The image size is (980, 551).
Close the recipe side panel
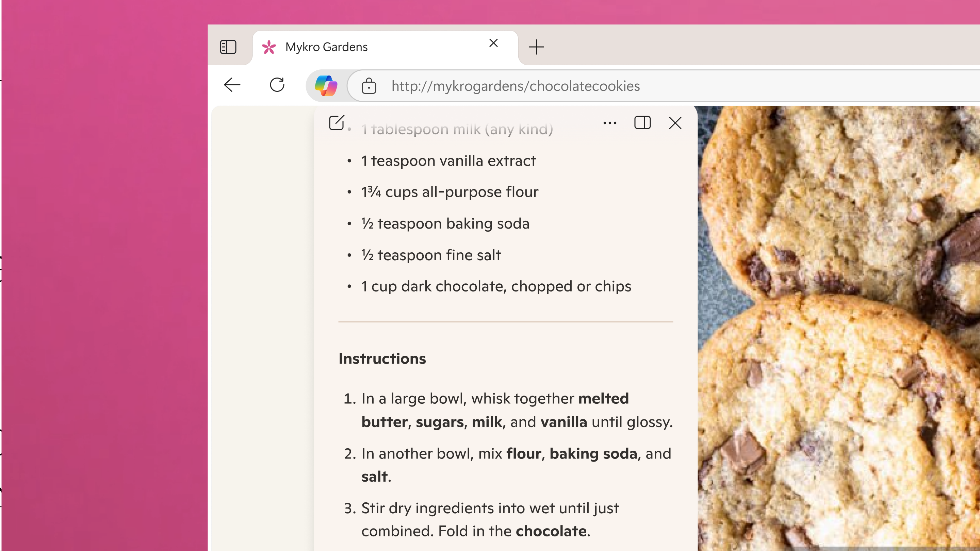point(675,123)
